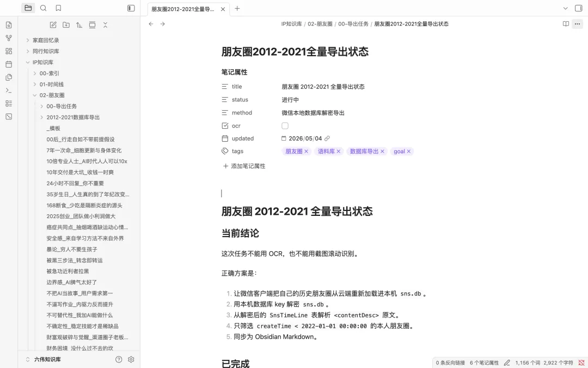Open the search panel icon
This screenshot has width=588, height=368.
pos(43,8)
